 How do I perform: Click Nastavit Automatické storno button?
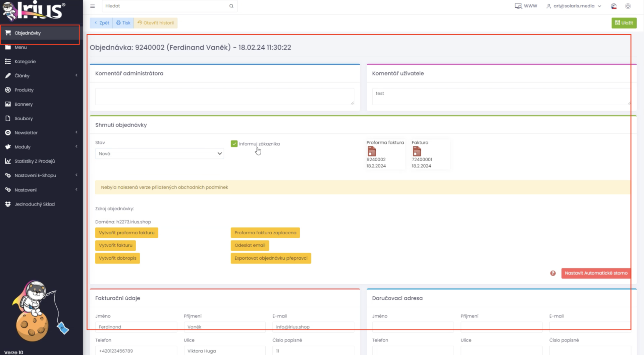click(596, 273)
